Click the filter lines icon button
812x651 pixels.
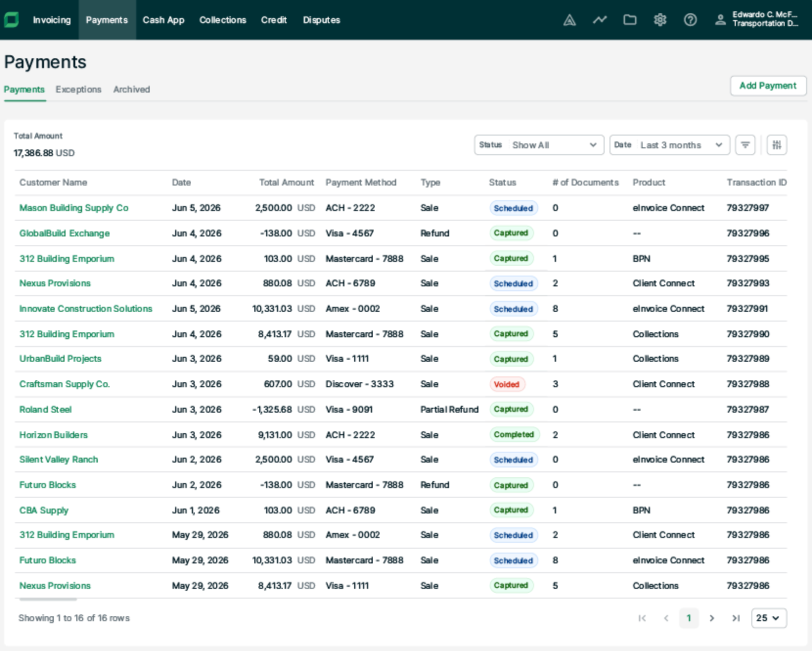coord(745,145)
